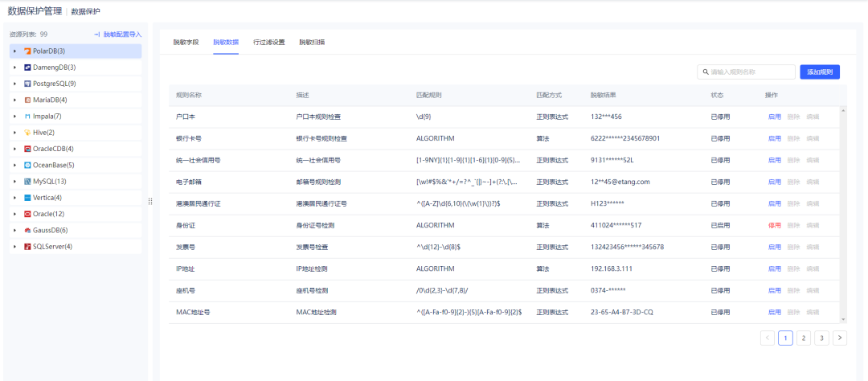This screenshot has width=868, height=381.
Task: Click the GaussDB icon in resource list
Action: (x=27, y=230)
